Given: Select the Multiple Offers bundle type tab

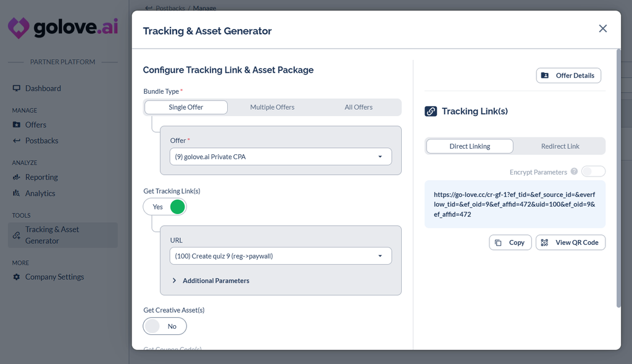Looking at the screenshot, I should [272, 107].
